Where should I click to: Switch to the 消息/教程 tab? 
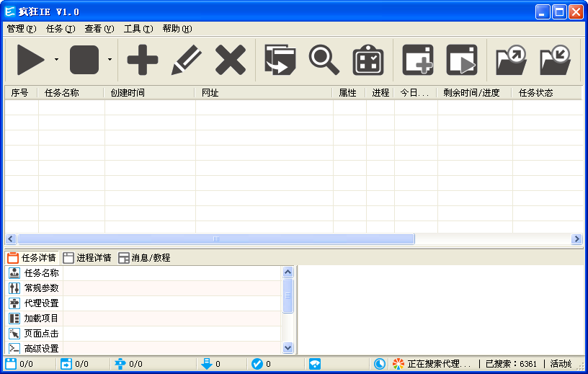pyautogui.click(x=144, y=258)
